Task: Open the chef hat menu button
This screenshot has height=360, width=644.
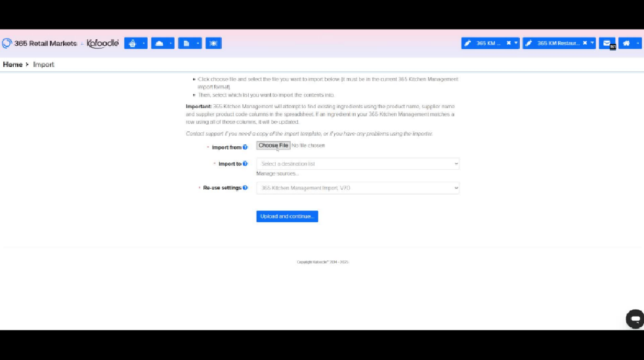Action: click(135, 43)
